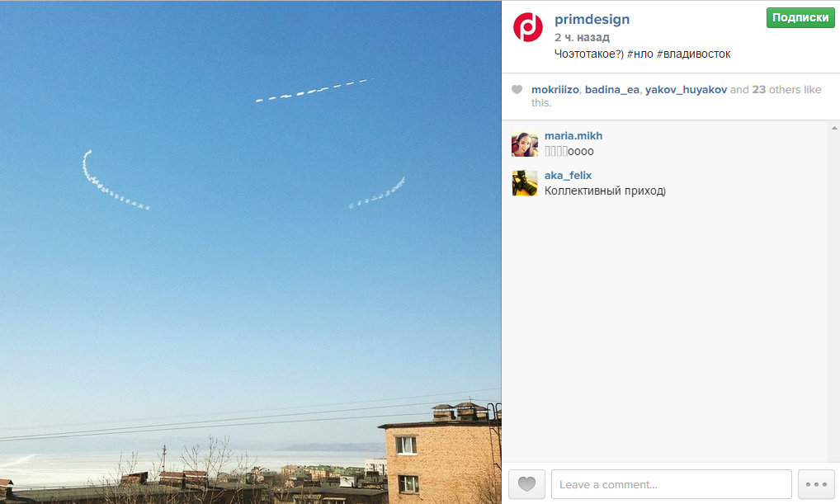The height and width of the screenshot is (504, 840).
Task: Open the #владивосток hashtag
Action: 694,54
